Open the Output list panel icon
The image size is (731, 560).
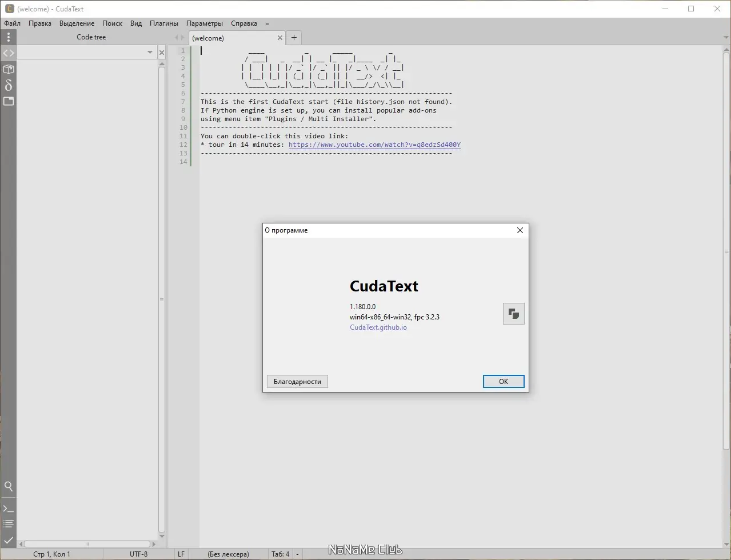tap(8, 524)
